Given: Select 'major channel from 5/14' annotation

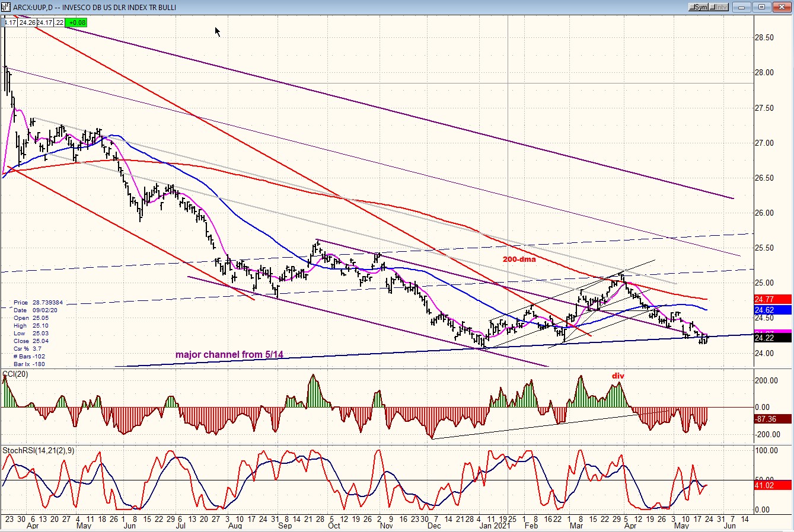Looking at the screenshot, I should pyautogui.click(x=229, y=355).
